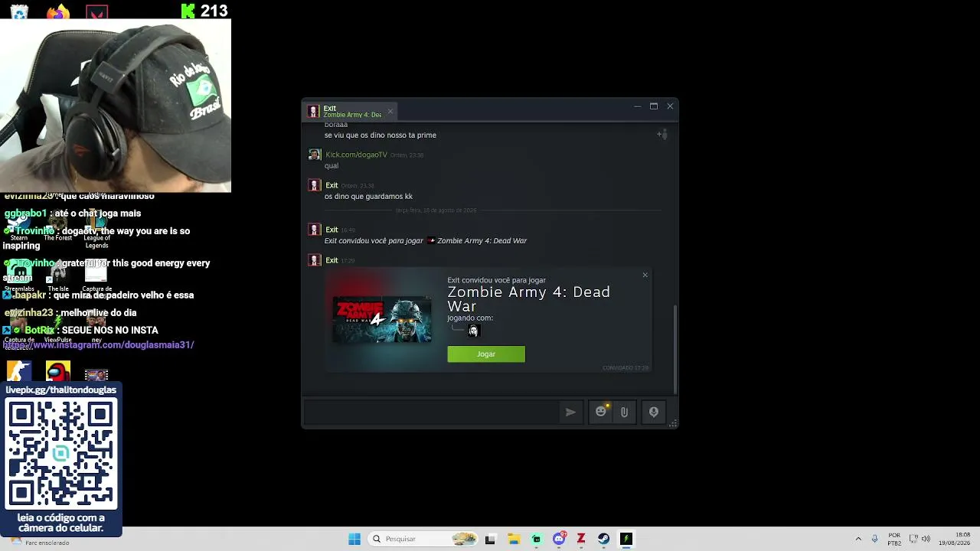Open the green app icon beside File Explorer
The image size is (980, 551).
click(x=537, y=539)
